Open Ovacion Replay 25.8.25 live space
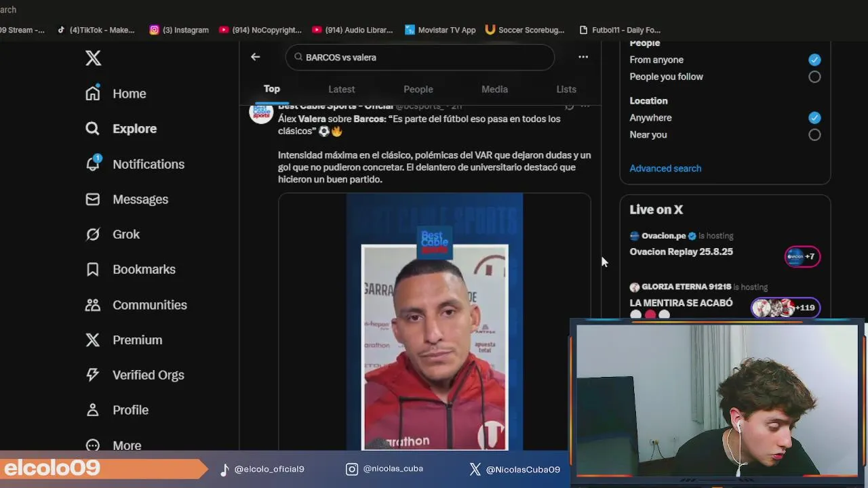Screen dimensions: 868x488 (681, 251)
